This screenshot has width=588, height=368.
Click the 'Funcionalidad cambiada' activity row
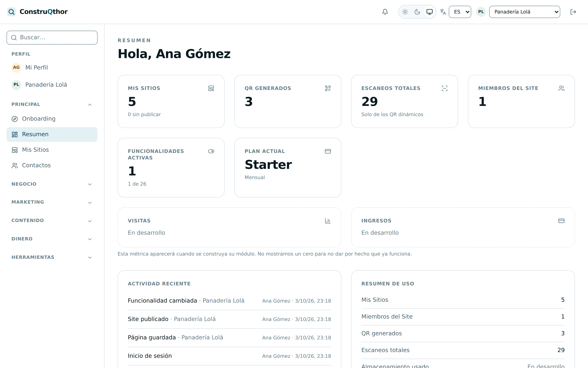pos(229,301)
